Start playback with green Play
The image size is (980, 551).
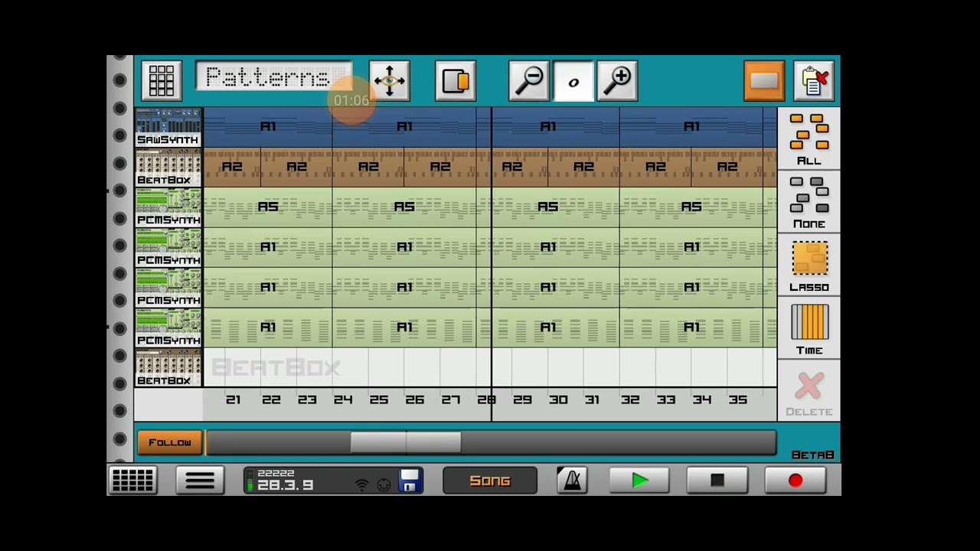click(x=639, y=481)
